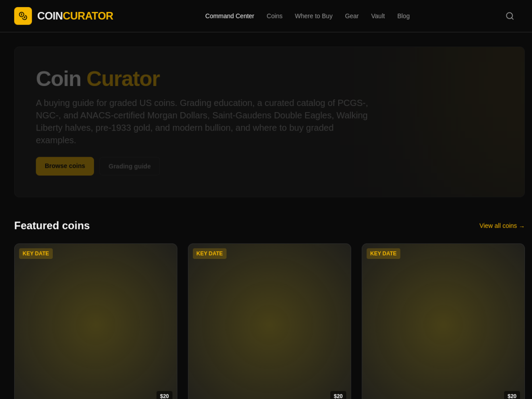Open the last featured coin card
532x399 pixels.
tap(443, 321)
